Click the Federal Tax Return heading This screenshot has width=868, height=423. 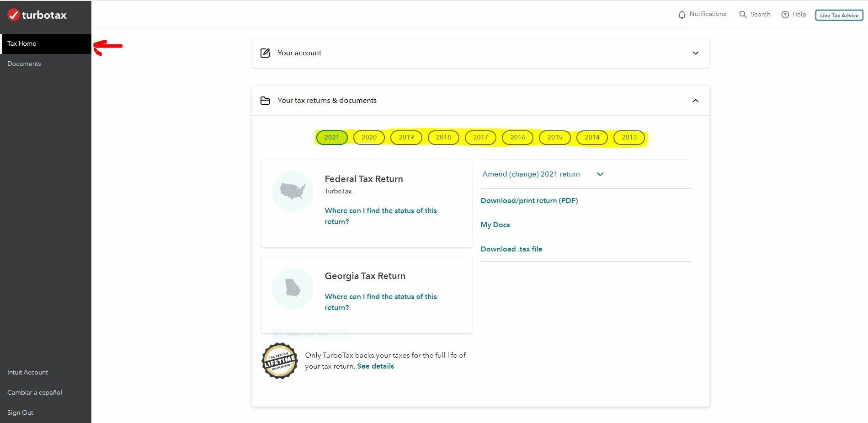click(364, 179)
